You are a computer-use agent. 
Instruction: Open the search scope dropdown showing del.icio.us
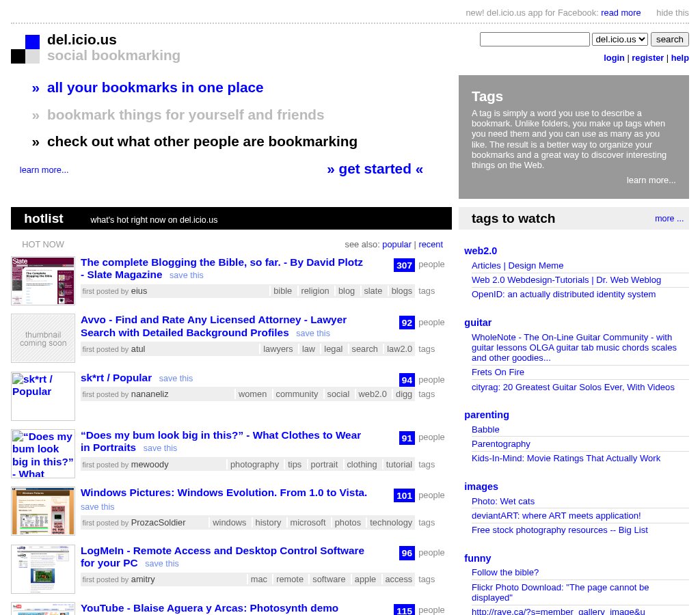[620, 39]
